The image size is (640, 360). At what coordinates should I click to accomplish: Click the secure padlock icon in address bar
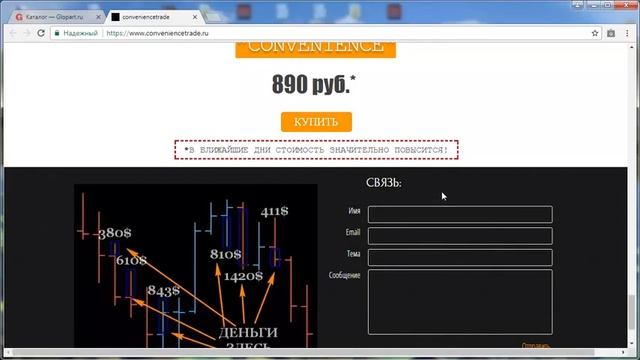coord(57,33)
